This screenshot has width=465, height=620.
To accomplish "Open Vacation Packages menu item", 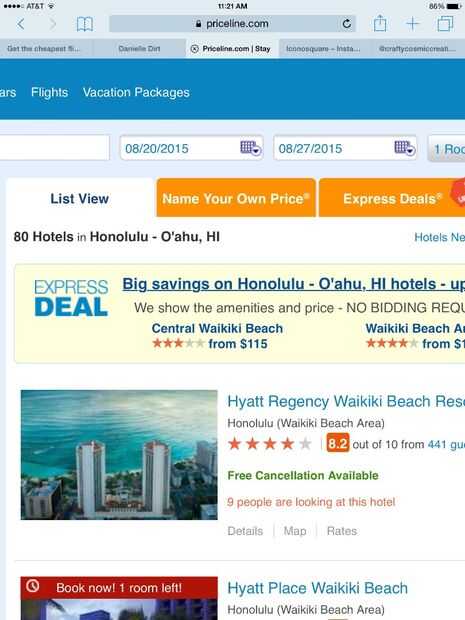I will point(136,93).
